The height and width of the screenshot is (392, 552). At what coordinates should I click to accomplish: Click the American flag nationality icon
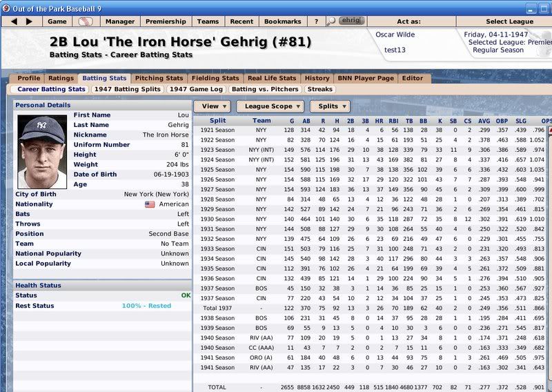click(150, 205)
